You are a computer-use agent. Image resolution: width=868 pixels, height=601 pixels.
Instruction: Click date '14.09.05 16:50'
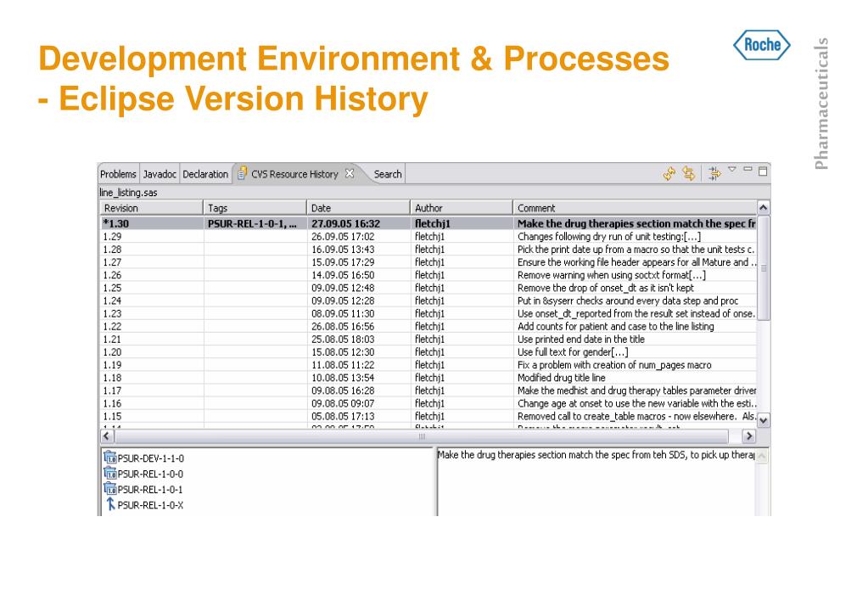click(x=343, y=275)
